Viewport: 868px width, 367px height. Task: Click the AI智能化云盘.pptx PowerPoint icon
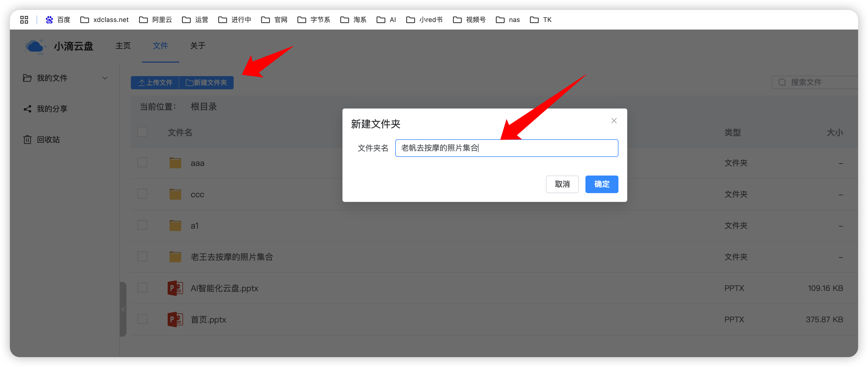click(175, 288)
